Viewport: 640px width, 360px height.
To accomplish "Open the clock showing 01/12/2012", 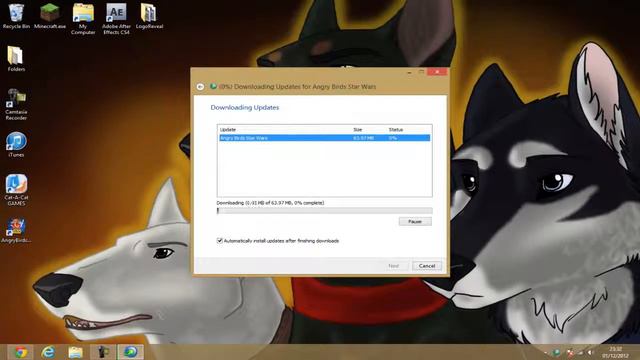I will [616, 352].
